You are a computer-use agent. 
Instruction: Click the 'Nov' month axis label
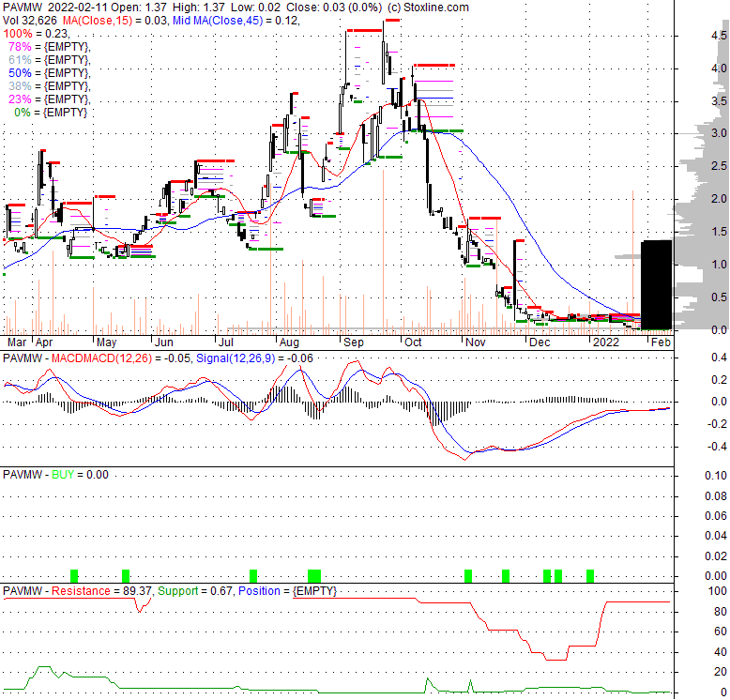(476, 342)
